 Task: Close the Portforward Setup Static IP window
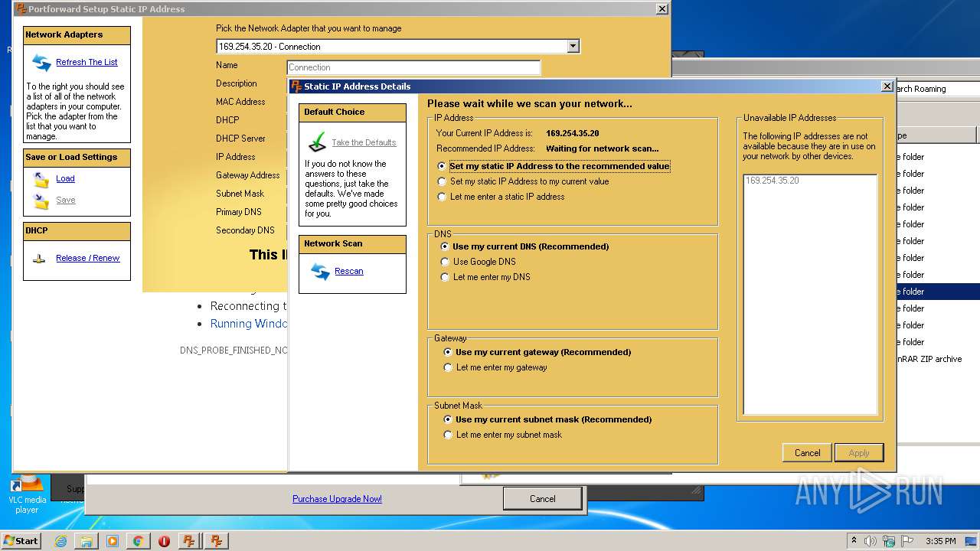tap(662, 9)
